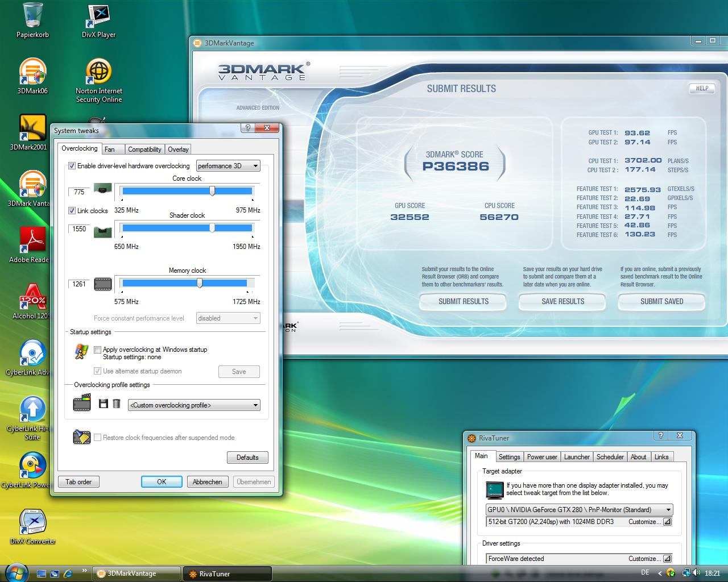Click SUBMIT SAVED in 3DMark Vantage
Image resolution: width=728 pixels, height=582 pixels.
(x=661, y=302)
